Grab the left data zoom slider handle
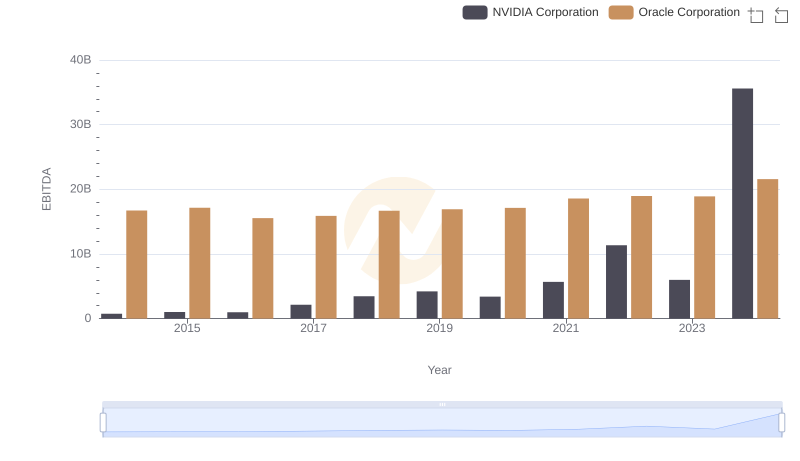Viewport: 800px width, 461px height. click(103, 422)
